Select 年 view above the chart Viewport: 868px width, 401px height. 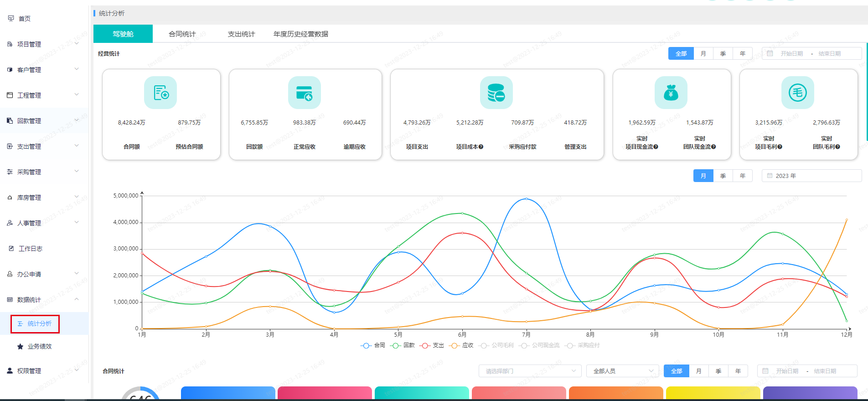[743, 176]
